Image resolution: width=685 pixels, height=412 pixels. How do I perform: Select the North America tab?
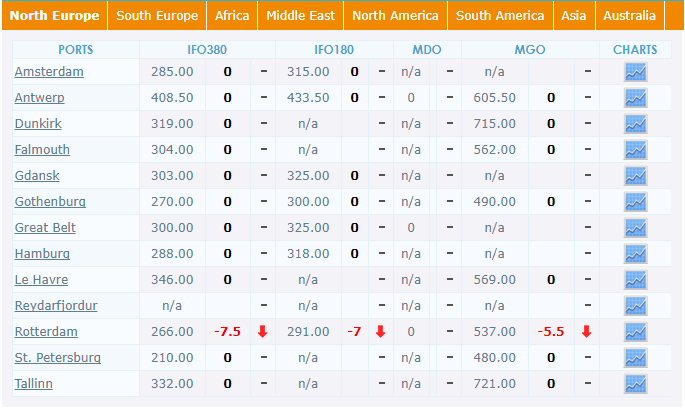coord(395,16)
